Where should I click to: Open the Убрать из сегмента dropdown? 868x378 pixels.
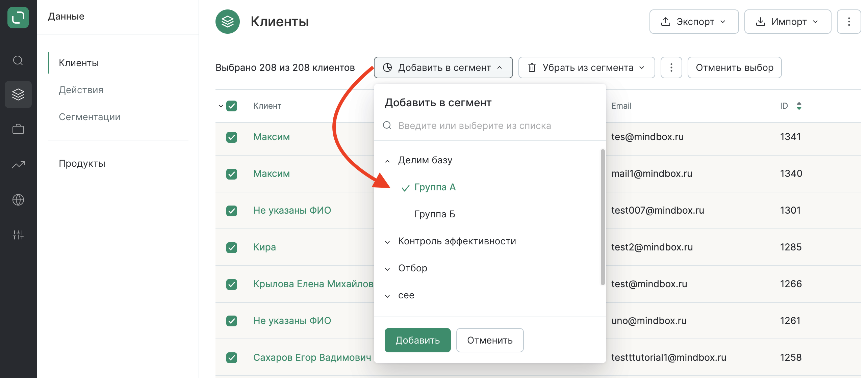586,67
